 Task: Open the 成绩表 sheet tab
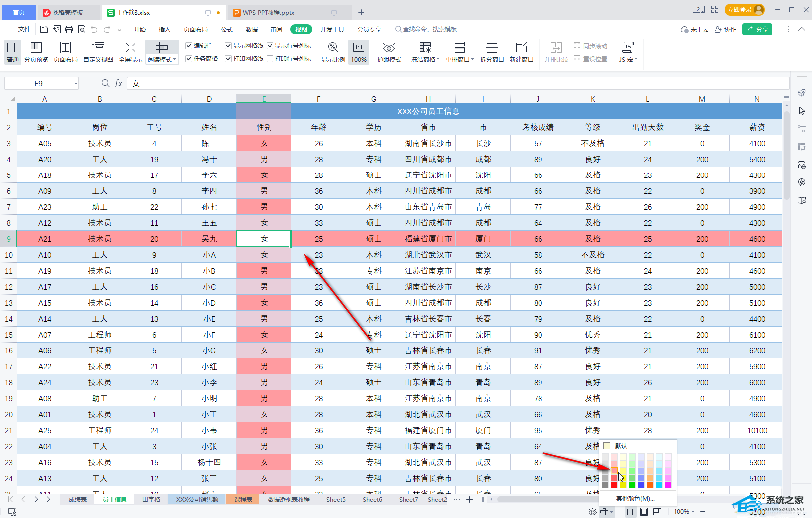click(78, 499)
